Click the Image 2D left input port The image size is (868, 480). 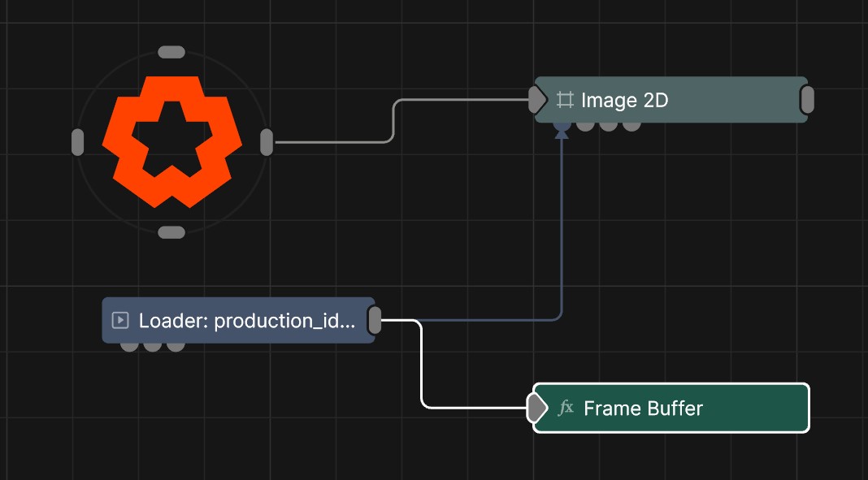[537, 100]
